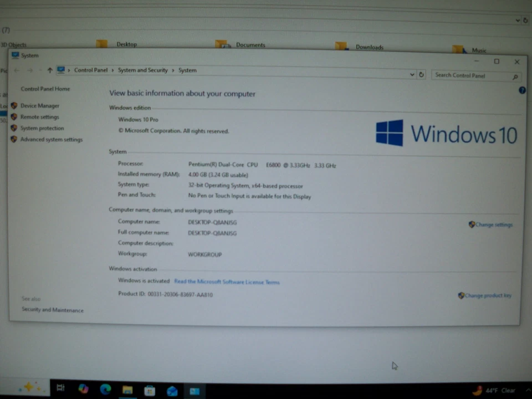Open Microsoft Edge from the taskbar
Image resolution: width=532 pixels, height=399 pixels.
pos(105,389)
